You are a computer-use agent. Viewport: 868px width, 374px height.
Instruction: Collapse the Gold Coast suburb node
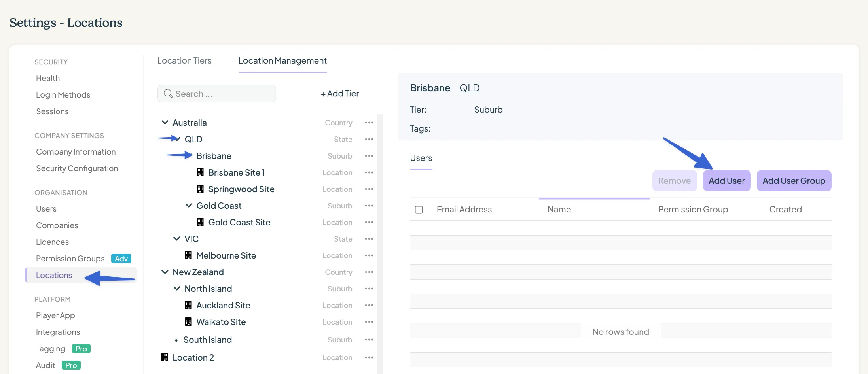click(189, 205)
